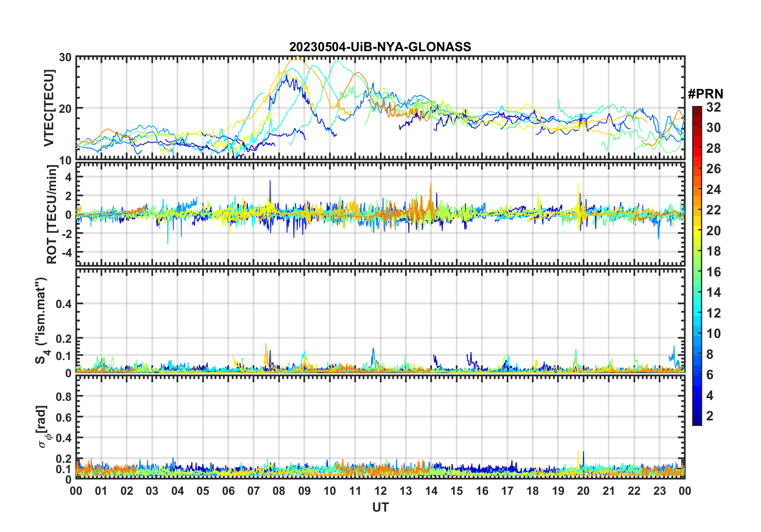761x532 pixels.
Task: Select the ROT [TECU/min] y-axis label
Action: [x=52, y=214]
